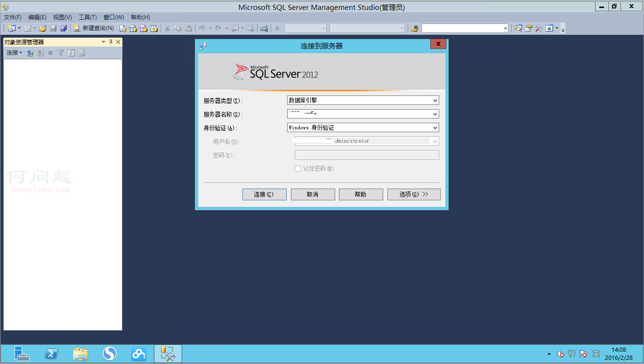Open the 编辑(E) menu
Screen dimensions: 644x364
(37, 17)
